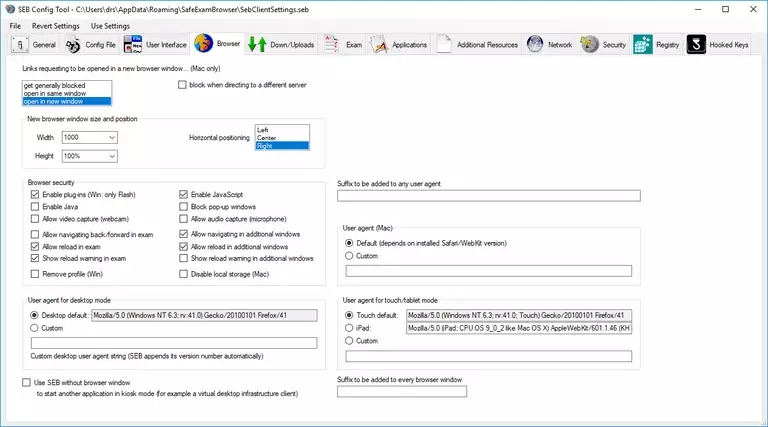Select Default Mac user agent radio
Image resolution: width=768 pixels, height=427 pixels.
tap(349, 243)
